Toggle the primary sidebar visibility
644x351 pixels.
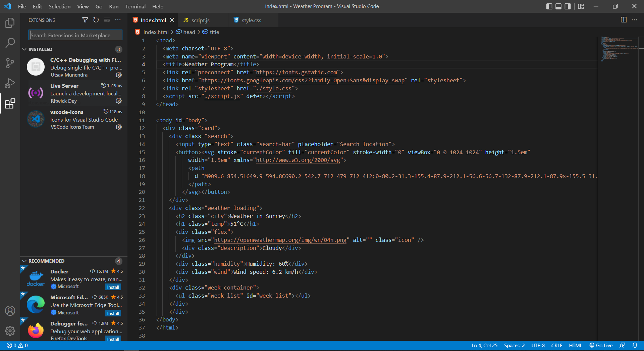click(x=549, y=6)
